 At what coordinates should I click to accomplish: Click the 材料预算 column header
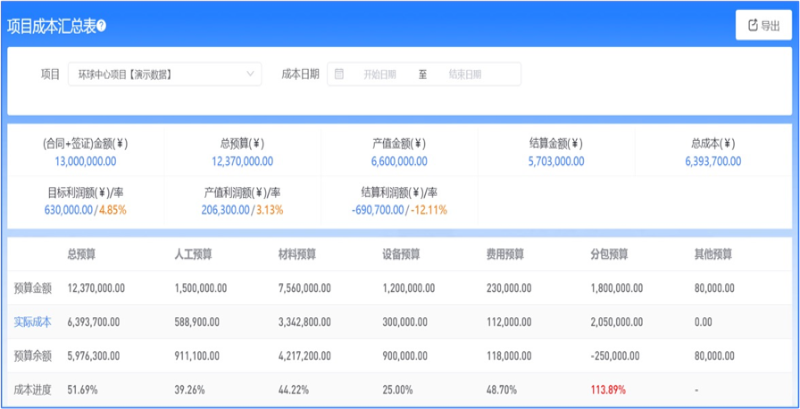point(297,254)
